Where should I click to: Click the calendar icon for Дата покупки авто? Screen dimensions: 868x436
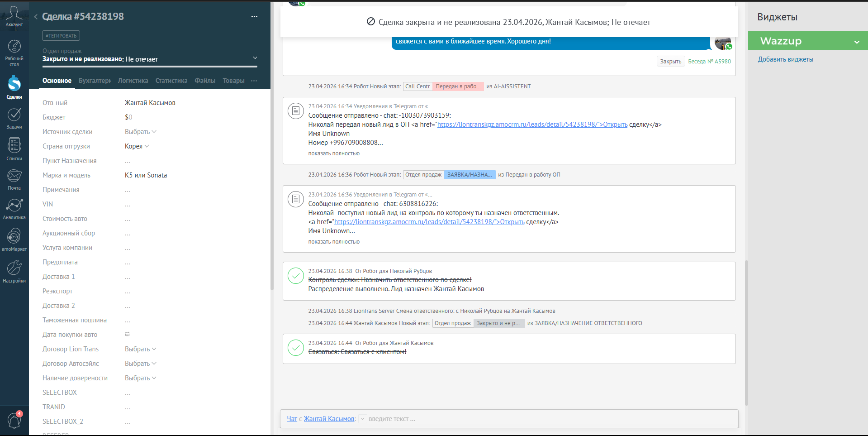128,334
